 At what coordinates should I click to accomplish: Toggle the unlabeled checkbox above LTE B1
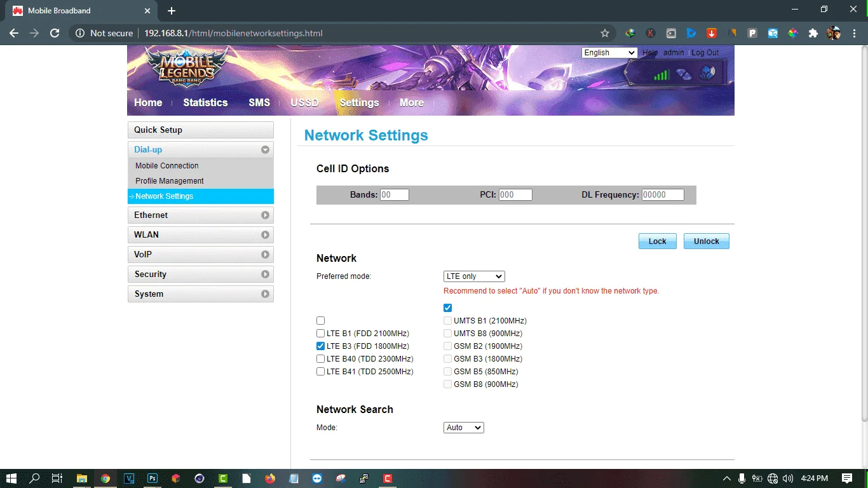pos(321,321)
